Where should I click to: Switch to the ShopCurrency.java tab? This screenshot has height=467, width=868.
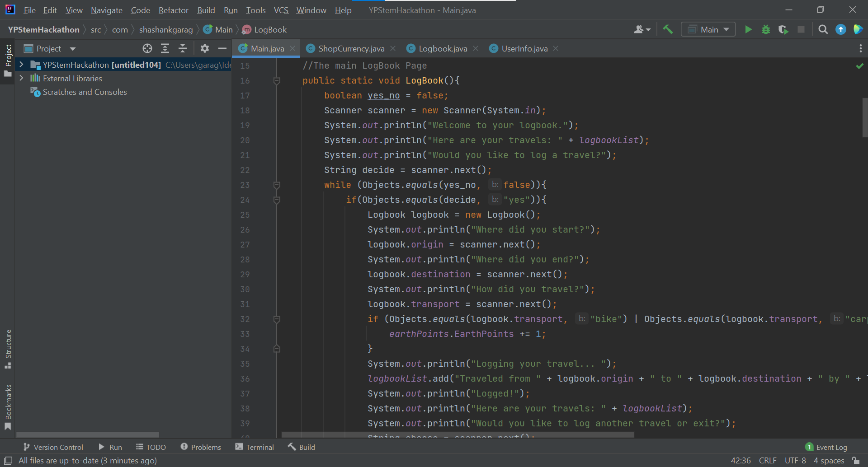[x=351, y=49]
